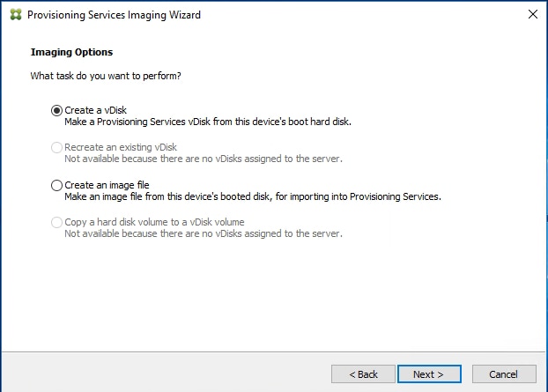Click the "Copy a hard disk volume to a vDisk volume" label

point(154,223)
